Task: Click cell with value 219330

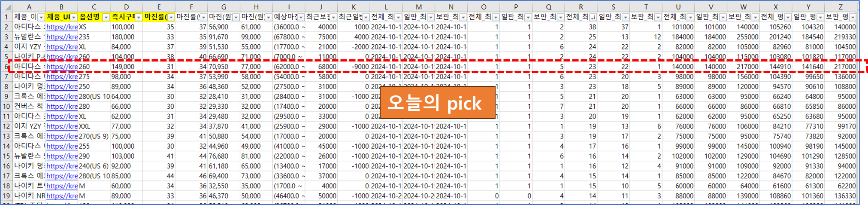Action: pos(840,37)
